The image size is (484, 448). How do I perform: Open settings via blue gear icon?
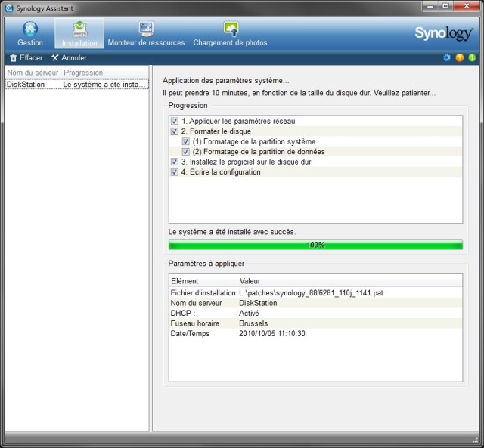point(447,57)
